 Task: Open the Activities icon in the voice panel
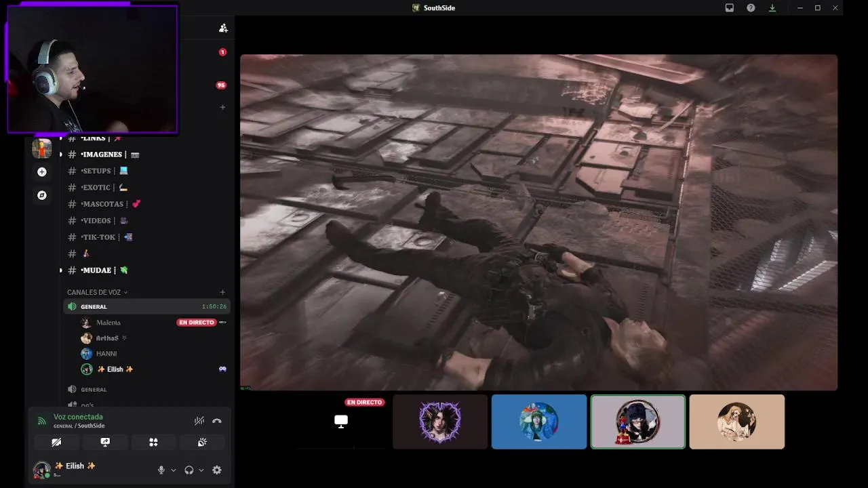(x=153, y=442)
